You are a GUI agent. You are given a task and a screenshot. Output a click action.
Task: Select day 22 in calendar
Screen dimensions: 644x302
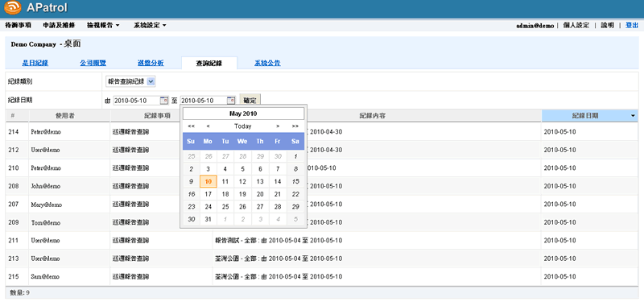pos(295,194)
